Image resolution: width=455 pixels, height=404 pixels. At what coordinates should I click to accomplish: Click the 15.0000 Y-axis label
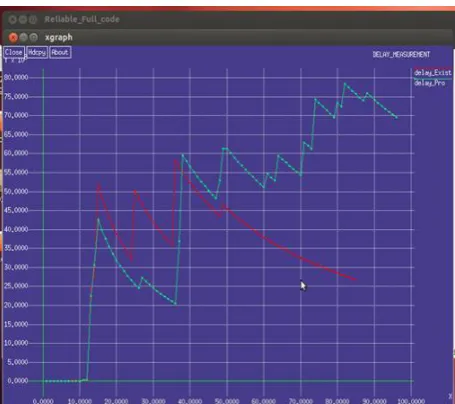[16, 324]
